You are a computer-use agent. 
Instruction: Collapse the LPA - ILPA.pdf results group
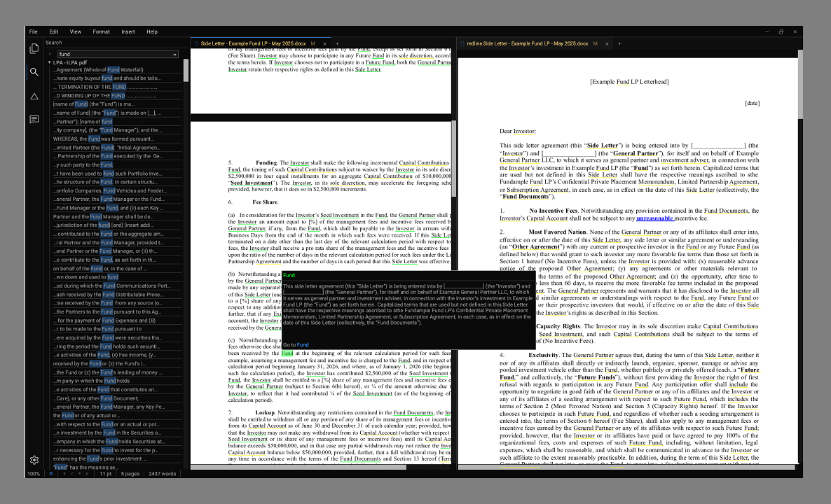(49, 62)
